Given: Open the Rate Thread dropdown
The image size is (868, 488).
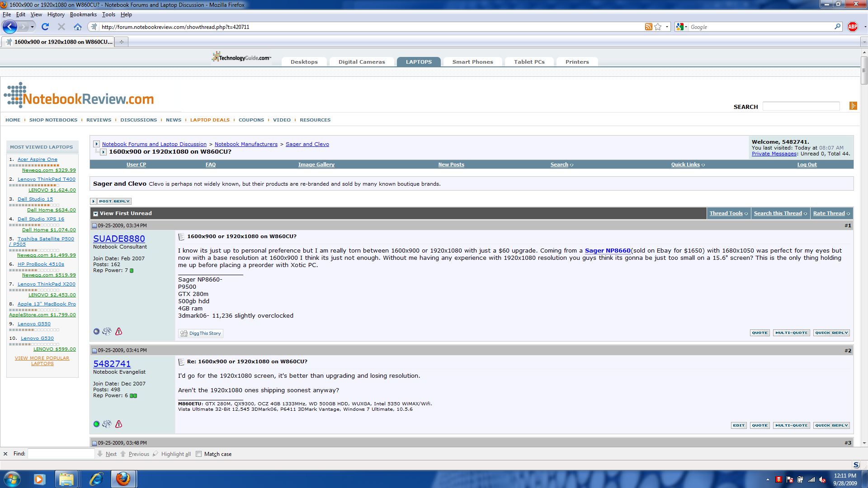Looking at the screenshot, I should tap(831, 213).
